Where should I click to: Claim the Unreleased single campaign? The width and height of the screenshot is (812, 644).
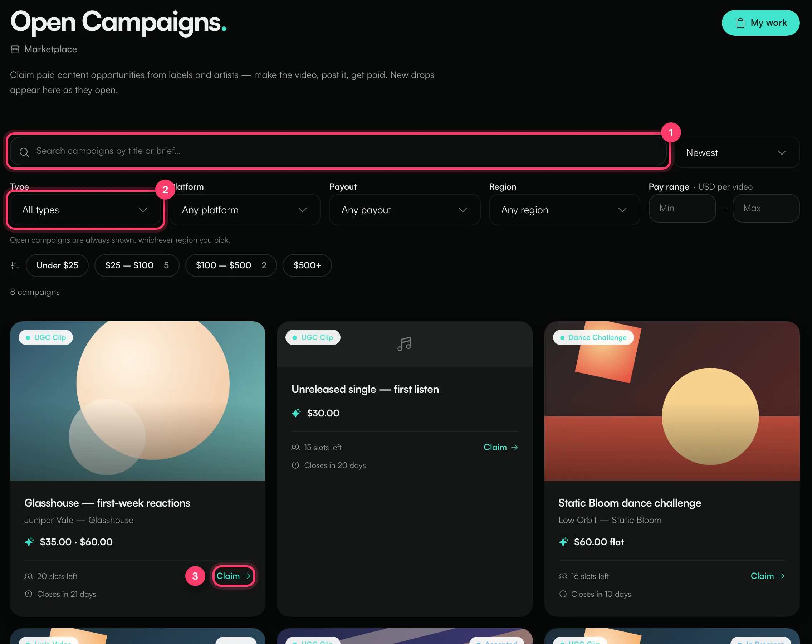point(501,447)
